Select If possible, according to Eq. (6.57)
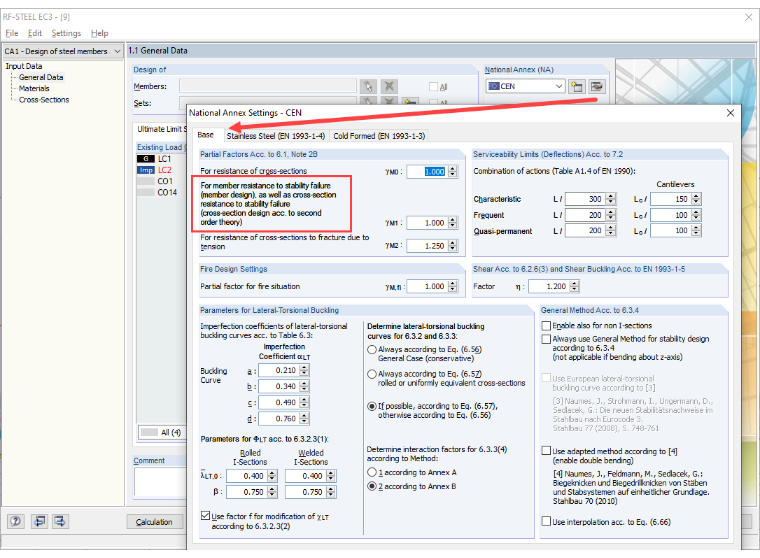This screenshot has height=558, width=760. 372,406
